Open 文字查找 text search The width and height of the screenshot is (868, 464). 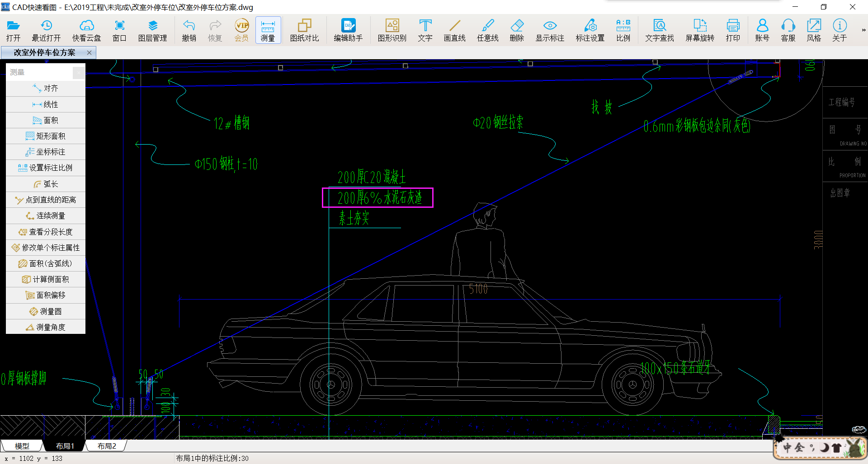[x=660, y=31]
